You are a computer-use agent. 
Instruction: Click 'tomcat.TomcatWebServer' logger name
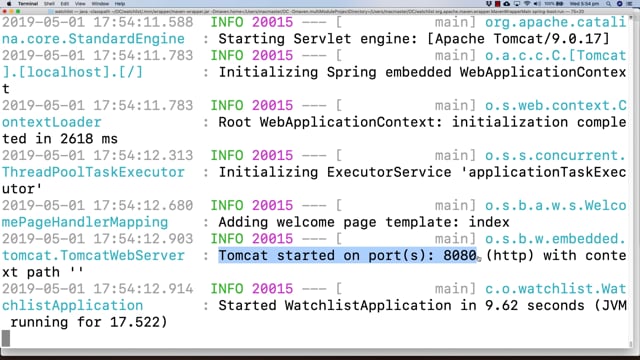point(93,256)
